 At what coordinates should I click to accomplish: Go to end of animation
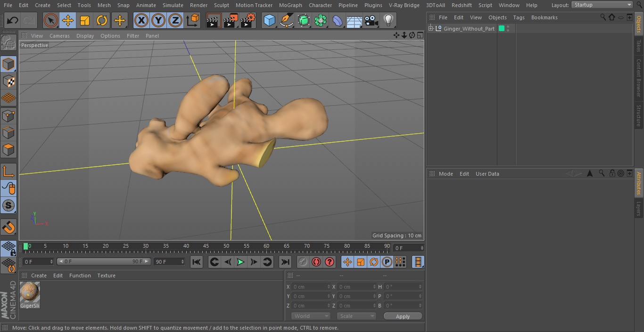coord(285,262)
